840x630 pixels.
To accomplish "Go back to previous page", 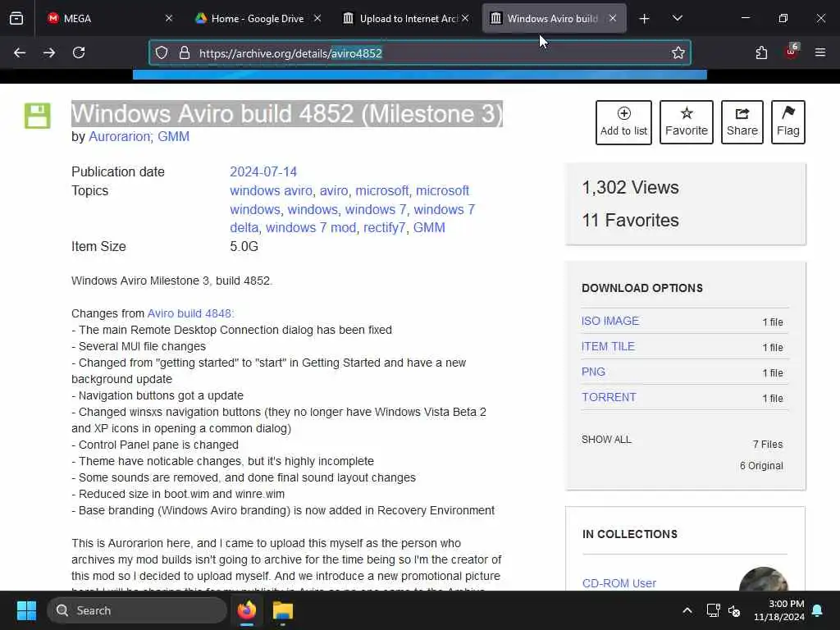I will click(x=20, y=52).
